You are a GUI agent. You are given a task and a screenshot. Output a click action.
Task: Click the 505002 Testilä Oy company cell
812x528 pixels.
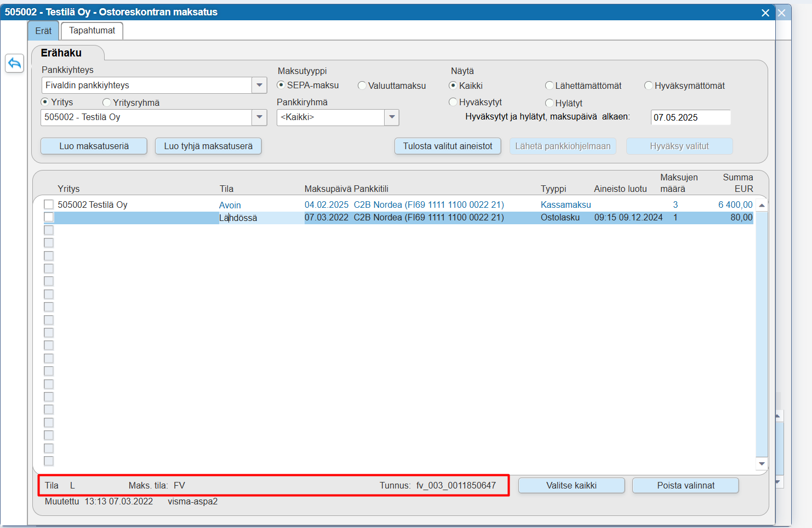(x=93, y=205)
